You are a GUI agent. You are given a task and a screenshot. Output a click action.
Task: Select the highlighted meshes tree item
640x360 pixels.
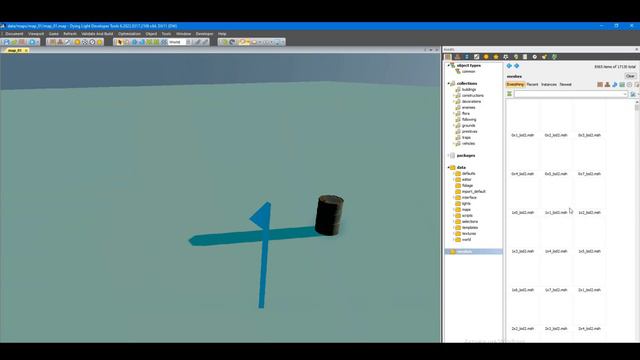473,251
